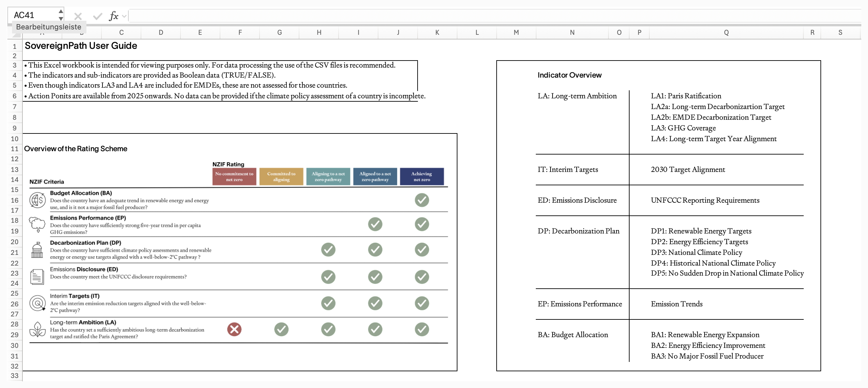Select the Emissions Performance cloud icon
The height and width of the screenshot is (388, 868).
[37, 224]
